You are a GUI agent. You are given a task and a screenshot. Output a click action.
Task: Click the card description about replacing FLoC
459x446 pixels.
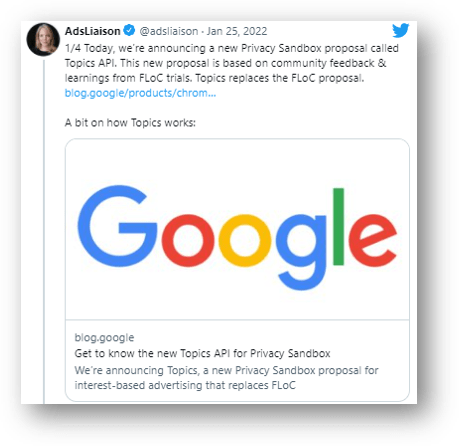(x=227, y=378)
